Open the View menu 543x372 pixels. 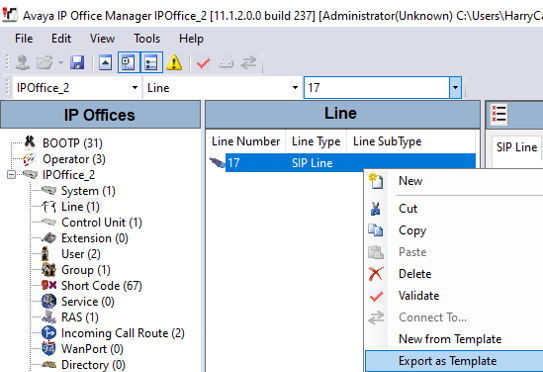[x=102, y=38]
